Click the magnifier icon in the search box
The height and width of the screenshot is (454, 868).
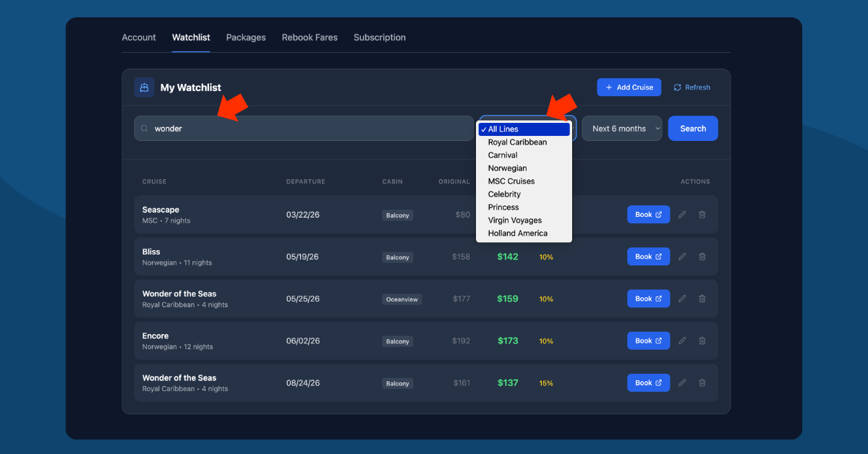coord(144,128)
